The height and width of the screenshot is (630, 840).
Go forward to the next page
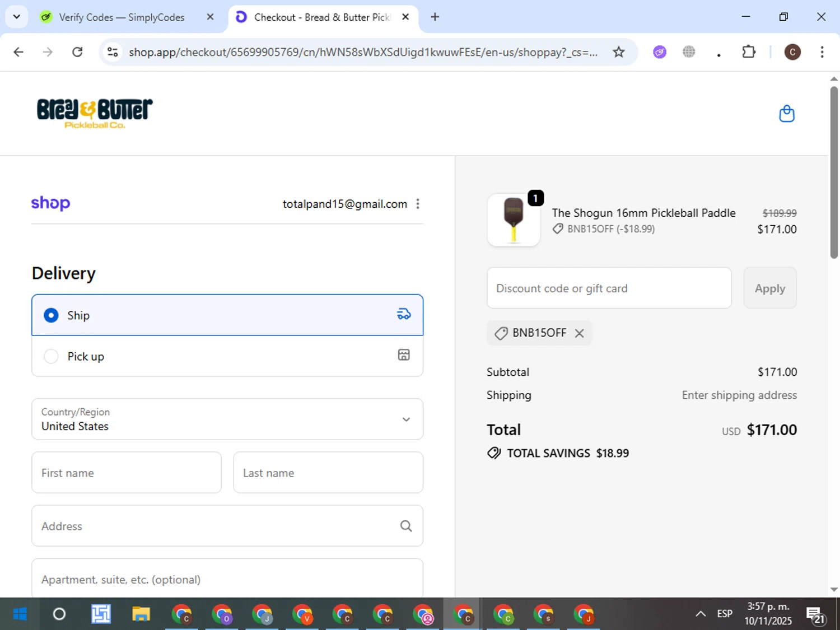coord(48,52)
